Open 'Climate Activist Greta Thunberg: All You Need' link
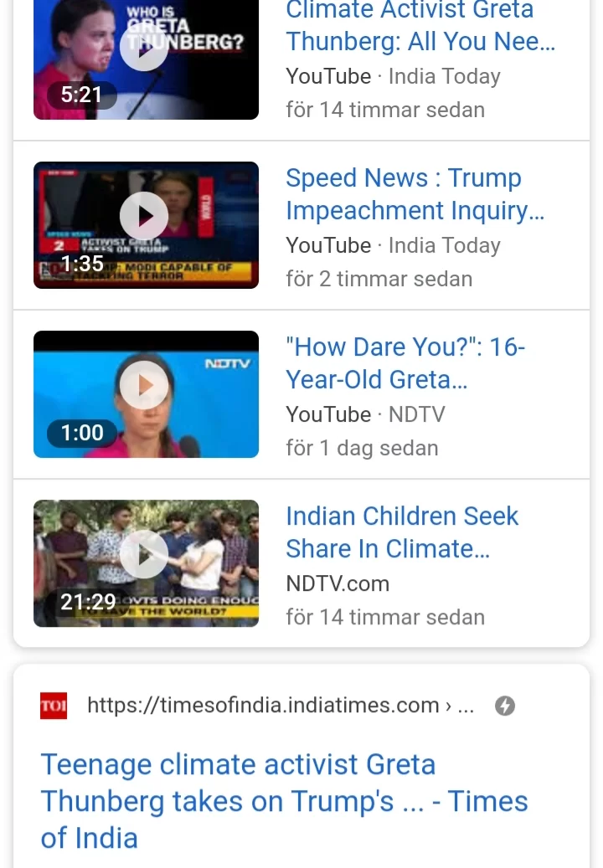603x868 pixels. pyautogui.click(x=420, y=25)
